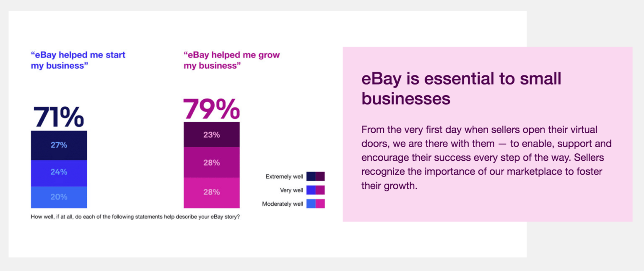This screenshot has width=644, height=271.
Task: Click the "eBay helped me grow my business" heading
Action: [231, 60]
